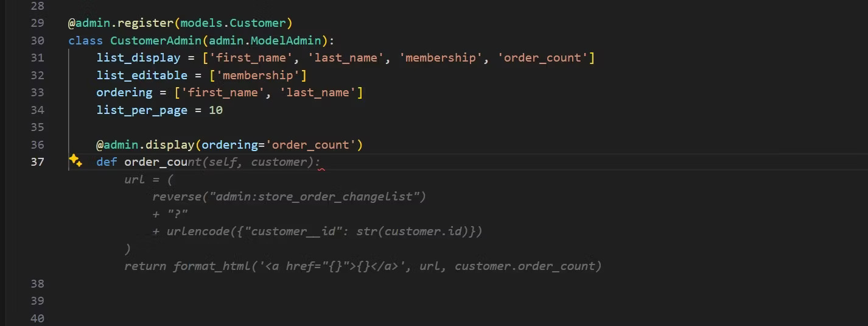Click 'order_count' string in list_display

(x=542, y=58)
